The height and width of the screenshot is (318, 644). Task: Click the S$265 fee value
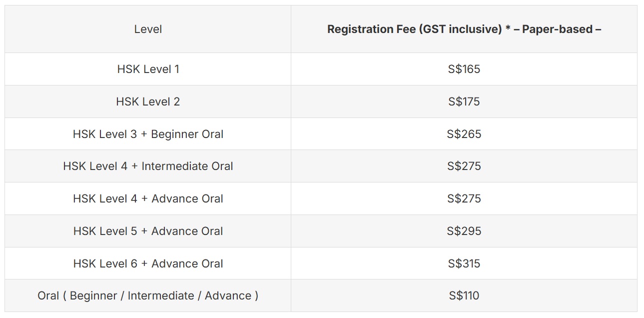tap(464, 134)
